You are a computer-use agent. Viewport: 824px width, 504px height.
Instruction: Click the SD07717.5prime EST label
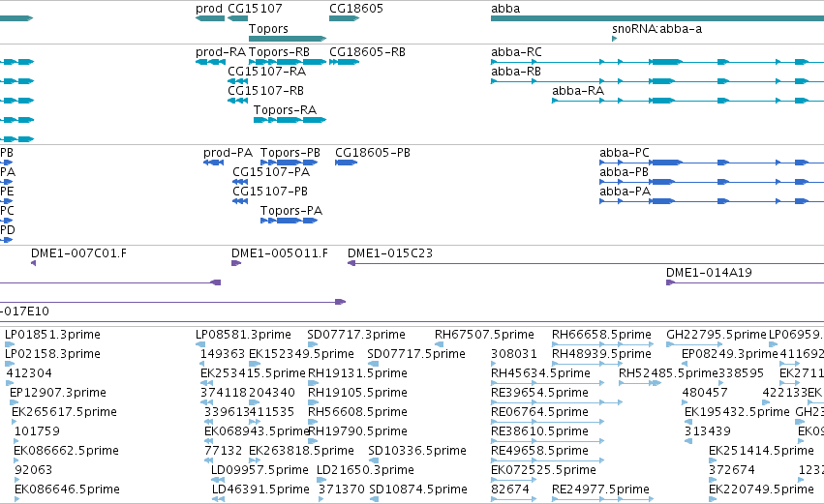416,354
